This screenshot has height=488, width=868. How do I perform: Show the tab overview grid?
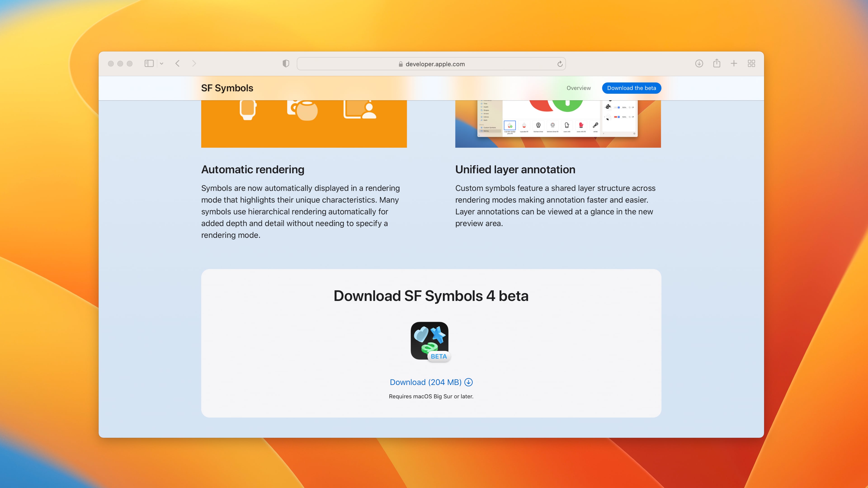point(751,63)
